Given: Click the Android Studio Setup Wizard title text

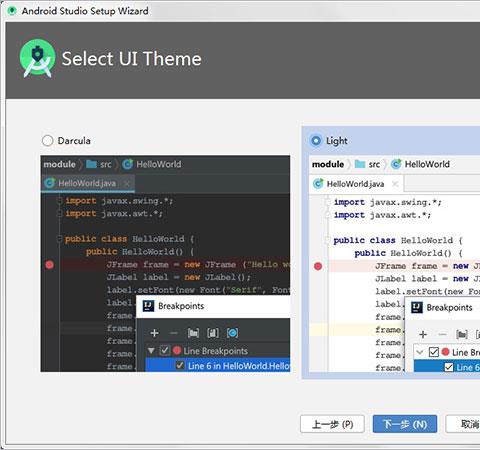Looking at the screenshot, I should (x=85, y=11).
